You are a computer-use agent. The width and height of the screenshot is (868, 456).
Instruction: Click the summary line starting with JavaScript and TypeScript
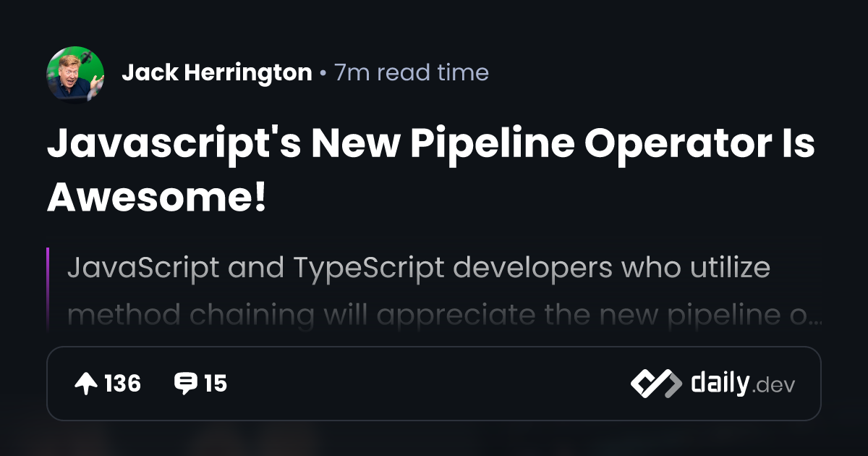click(x=419, y=269)
